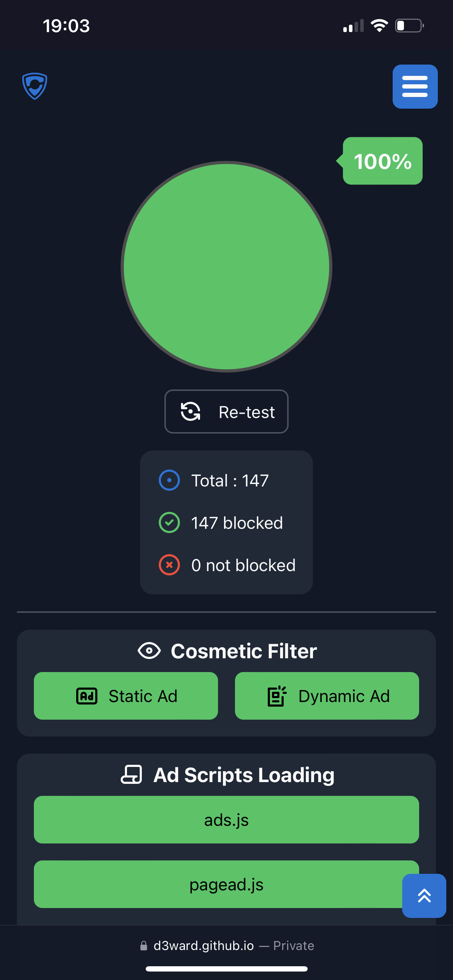Select the Static Ad test button
453x980 pixels.
[126, 696]
